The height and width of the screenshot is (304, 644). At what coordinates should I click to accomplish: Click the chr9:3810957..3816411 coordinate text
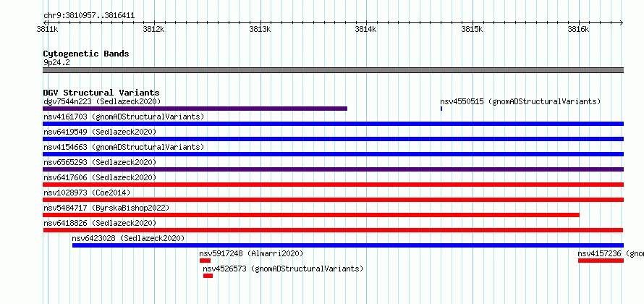[x=89, y=16]
